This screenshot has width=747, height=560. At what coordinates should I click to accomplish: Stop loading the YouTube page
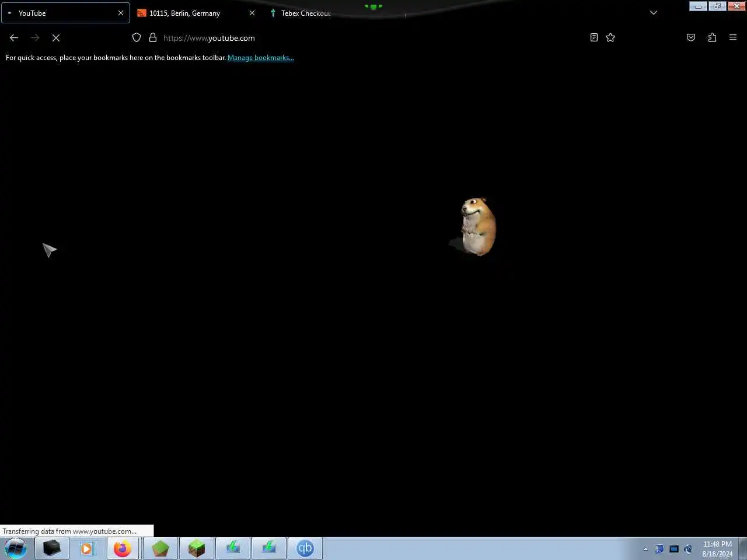pos(56,37)
